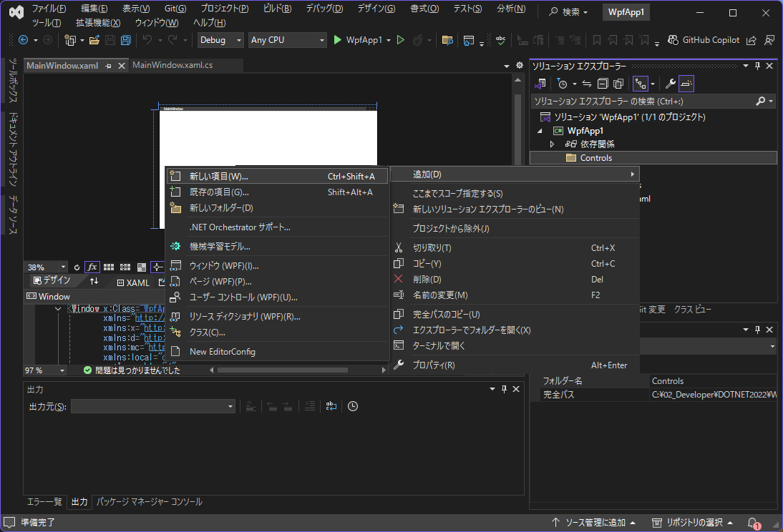This screenshot has height=532, width=783.
Task: Click ソース管理に追加 in status bar
Action: [x=596, y=523]
